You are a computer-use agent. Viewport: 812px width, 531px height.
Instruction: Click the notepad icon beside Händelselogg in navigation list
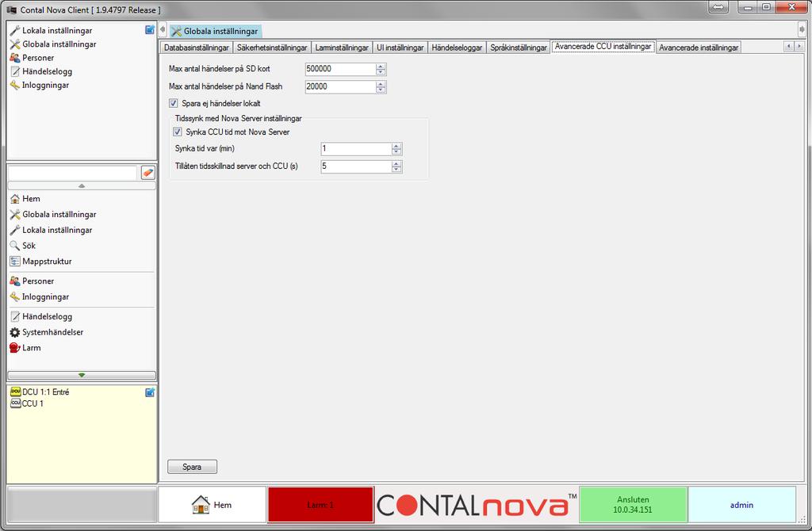coord(15,316)
